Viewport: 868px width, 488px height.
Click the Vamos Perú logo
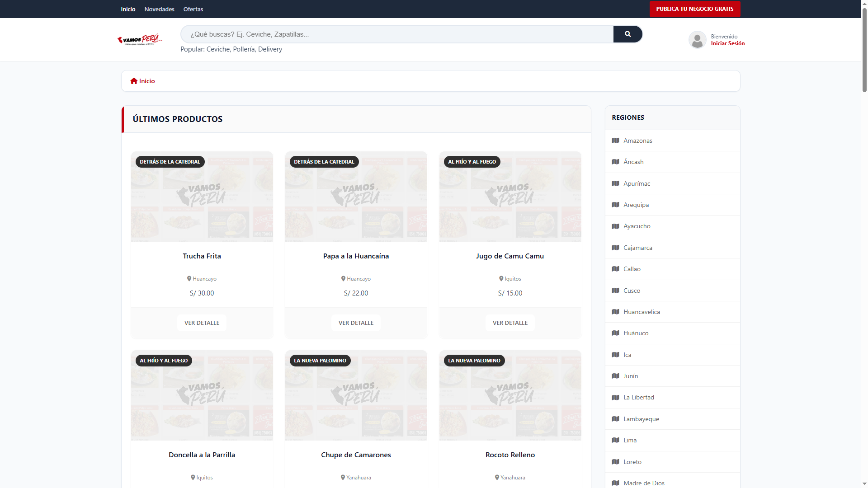pos(139,40)
